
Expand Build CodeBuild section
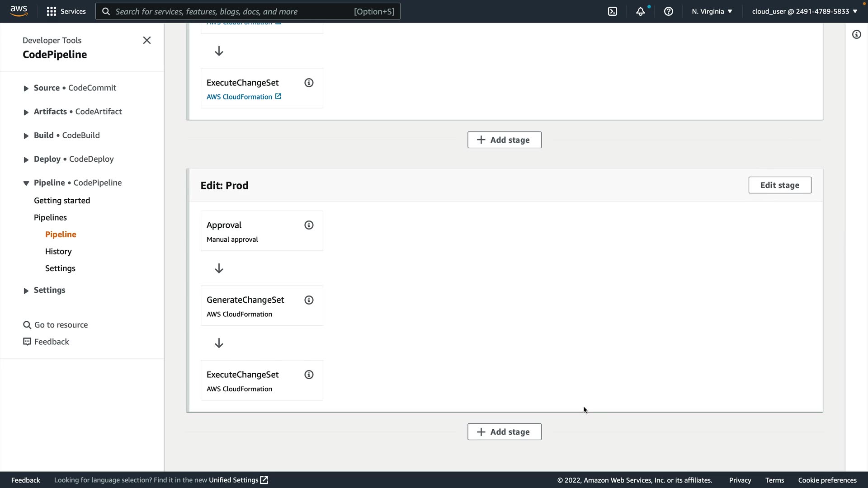coord(26,136)
